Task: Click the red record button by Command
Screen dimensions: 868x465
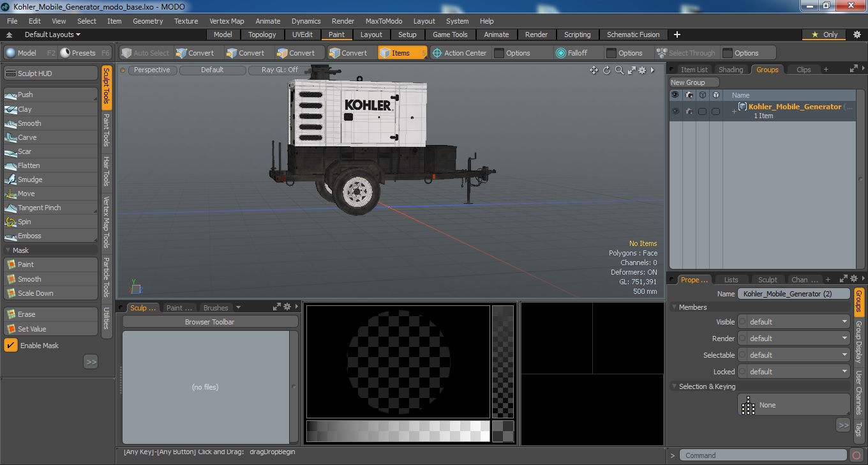Action: (857, 455)
